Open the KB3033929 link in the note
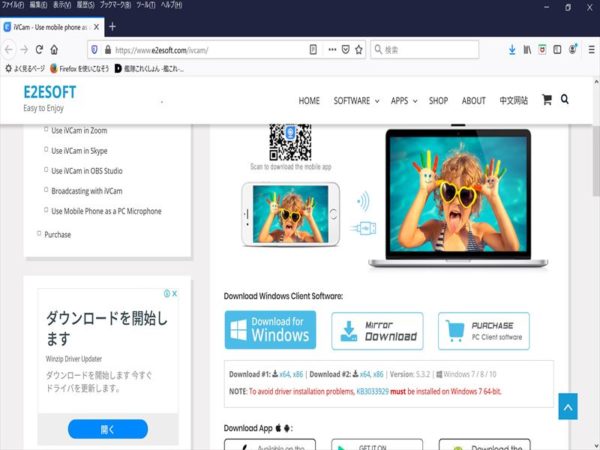The image size is (600, 450). coord(372,391)
